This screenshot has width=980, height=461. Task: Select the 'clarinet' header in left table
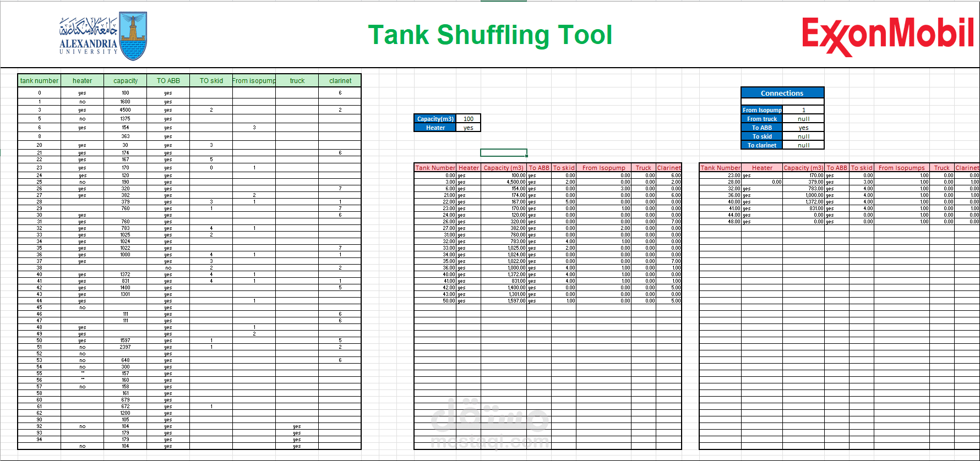(340, 81)
